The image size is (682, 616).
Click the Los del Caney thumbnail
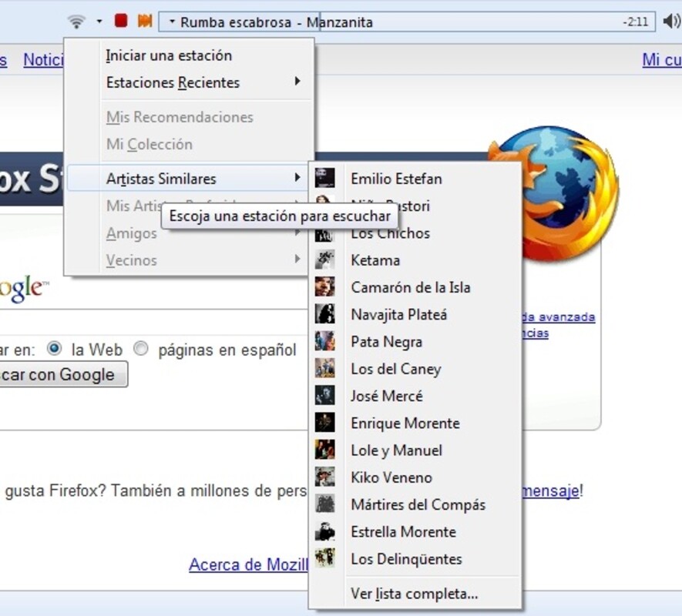point(325,368)
